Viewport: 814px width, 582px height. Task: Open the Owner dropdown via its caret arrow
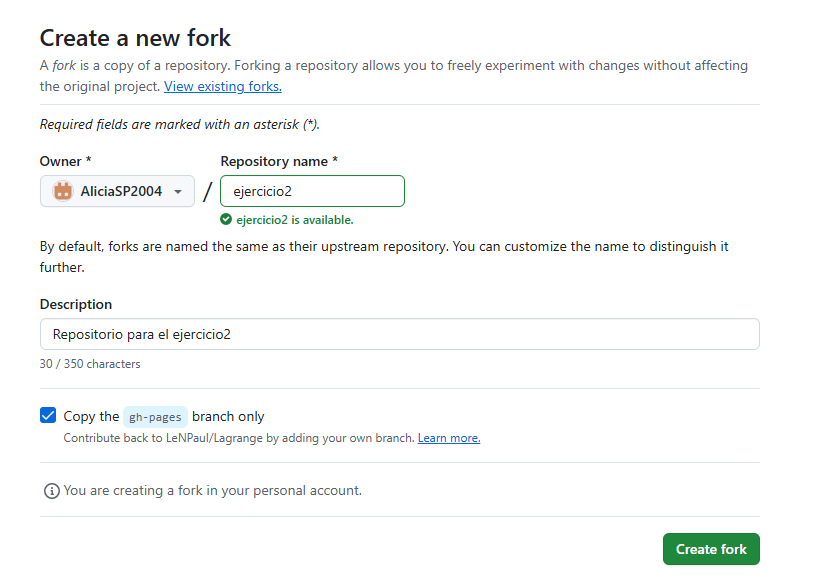pyautogui.click(x=178, y=192)
